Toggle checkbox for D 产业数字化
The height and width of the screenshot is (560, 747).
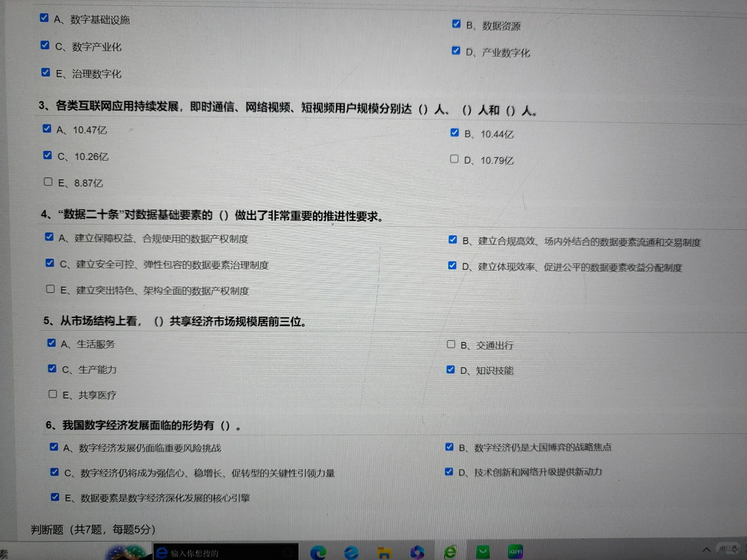pos(455,50)
